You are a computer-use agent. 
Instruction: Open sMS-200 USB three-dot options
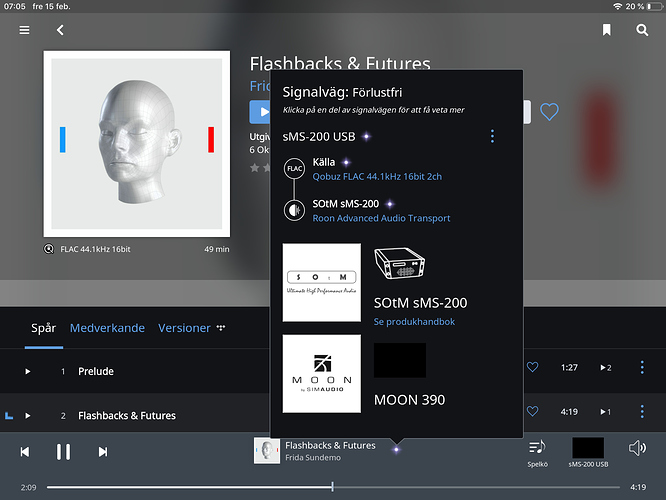click(x=492, y=136)
